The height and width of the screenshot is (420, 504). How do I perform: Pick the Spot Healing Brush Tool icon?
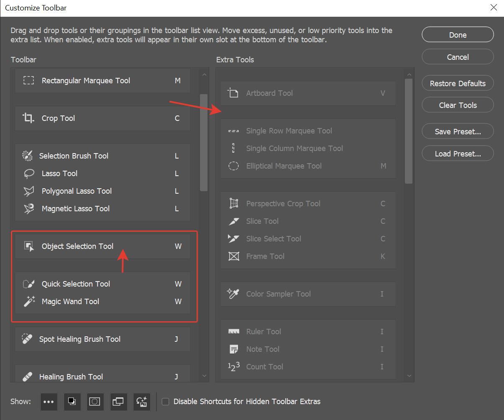click(27, 339)
